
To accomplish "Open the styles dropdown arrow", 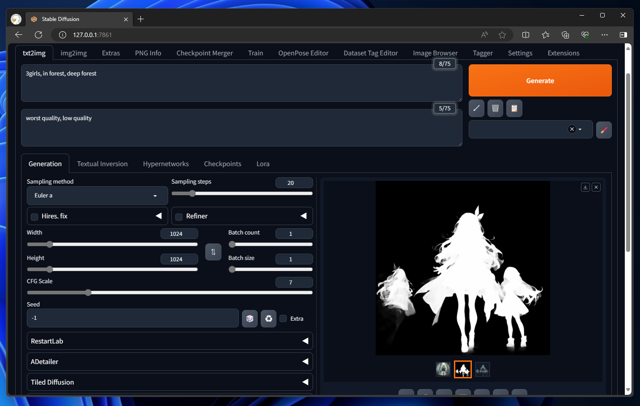I will coord(580,129).
